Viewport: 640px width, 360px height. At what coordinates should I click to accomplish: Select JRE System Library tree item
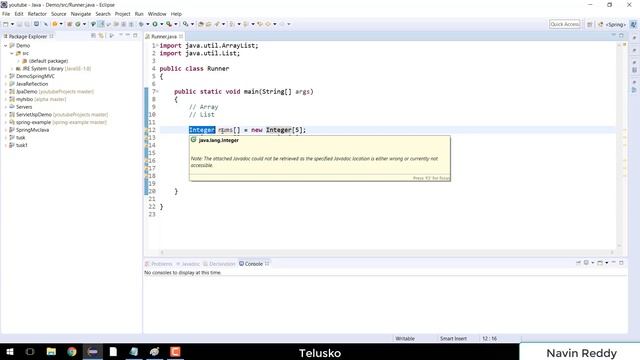pos(53,69)
